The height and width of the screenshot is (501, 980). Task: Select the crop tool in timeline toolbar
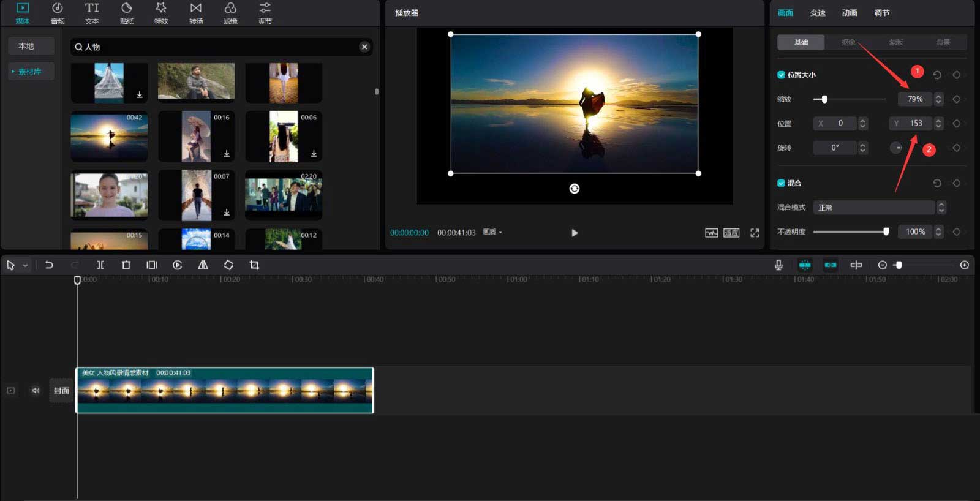pyautogui.click(x=254, y=265)
